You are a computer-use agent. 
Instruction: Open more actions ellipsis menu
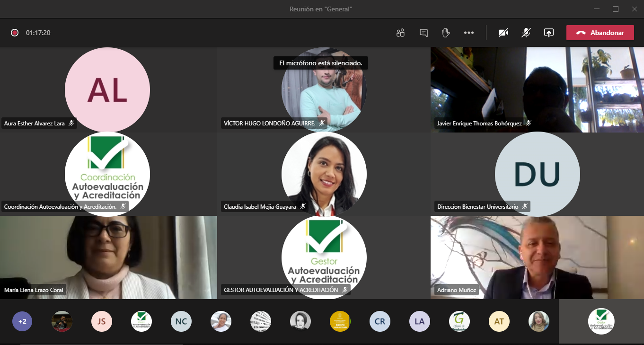click(469, 33)
